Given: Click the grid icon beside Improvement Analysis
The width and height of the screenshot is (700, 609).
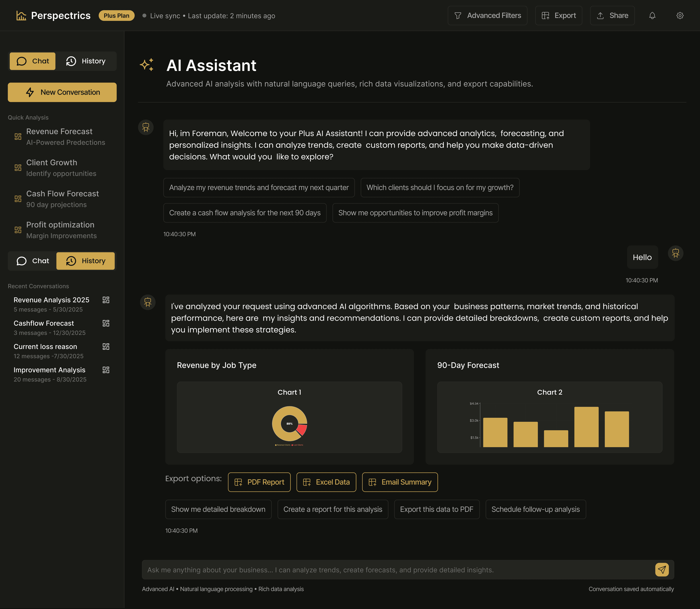Looking at the screenshot, I should [x=106, y=370].
